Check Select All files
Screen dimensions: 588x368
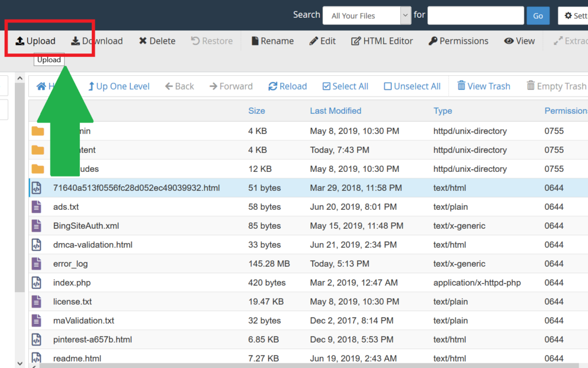tap(345, 86)
